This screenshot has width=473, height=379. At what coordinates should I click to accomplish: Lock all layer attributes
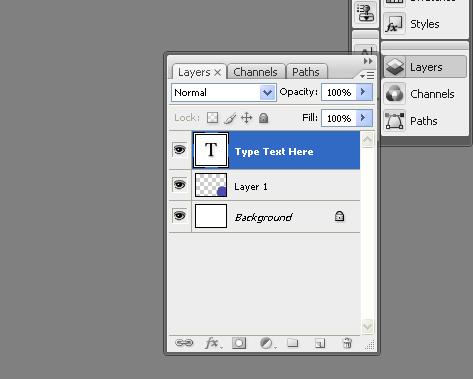263,118
